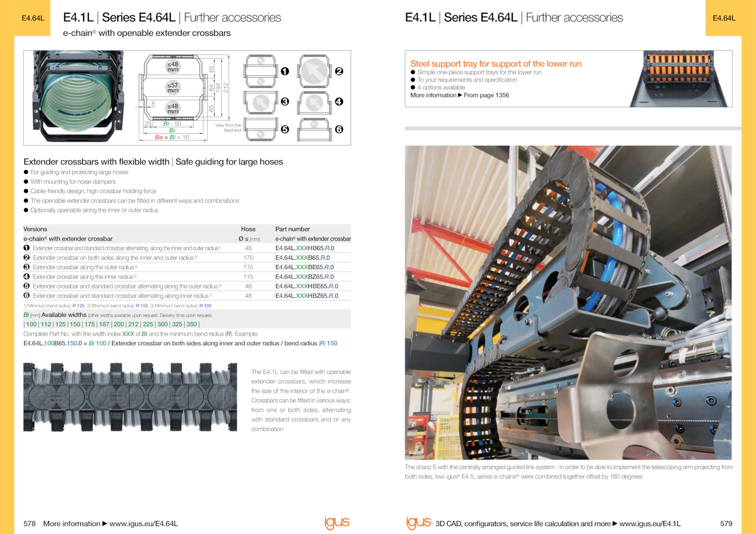Image resolution: width=756 pixels, height=534 pixels.
Task: Click 'e-chain® with openable extender crossbars' subtitle
Action: point(147,33)
